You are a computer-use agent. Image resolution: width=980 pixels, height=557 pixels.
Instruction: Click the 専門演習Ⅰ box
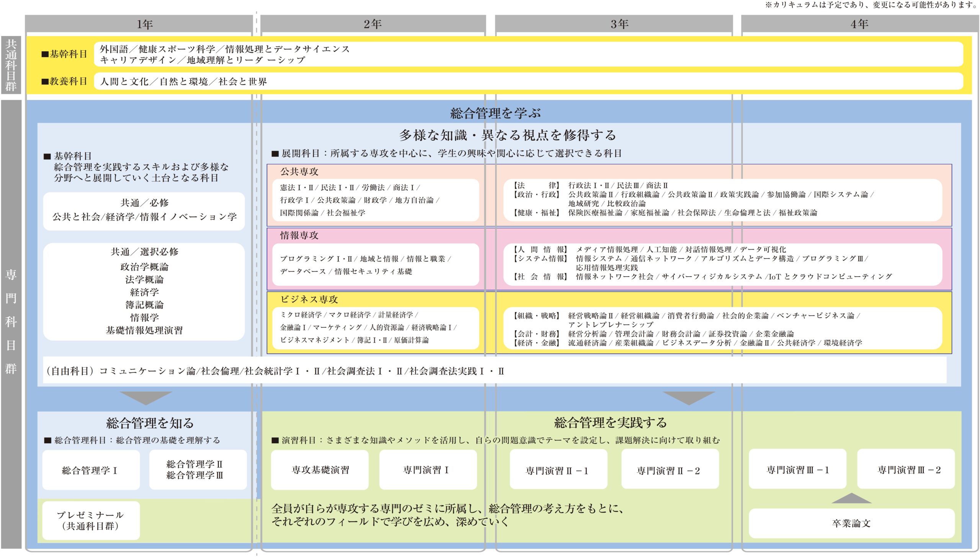[x=428, y=470]
